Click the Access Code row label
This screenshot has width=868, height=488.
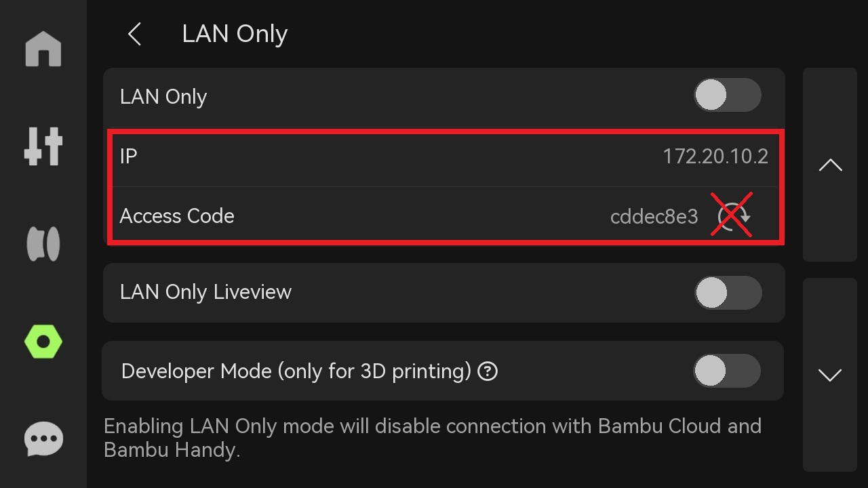point(177,216)
